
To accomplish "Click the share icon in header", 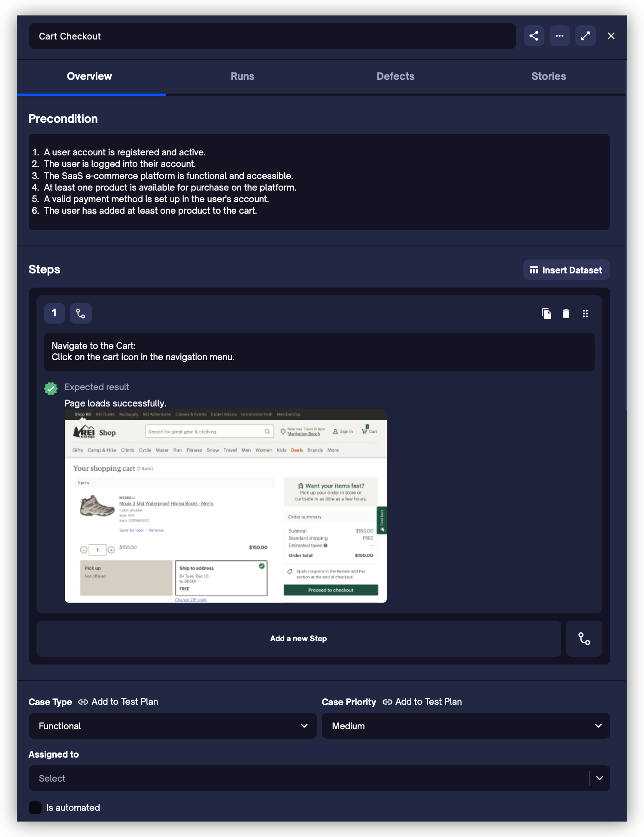I will pyautogui.click(x=534, y=36).
